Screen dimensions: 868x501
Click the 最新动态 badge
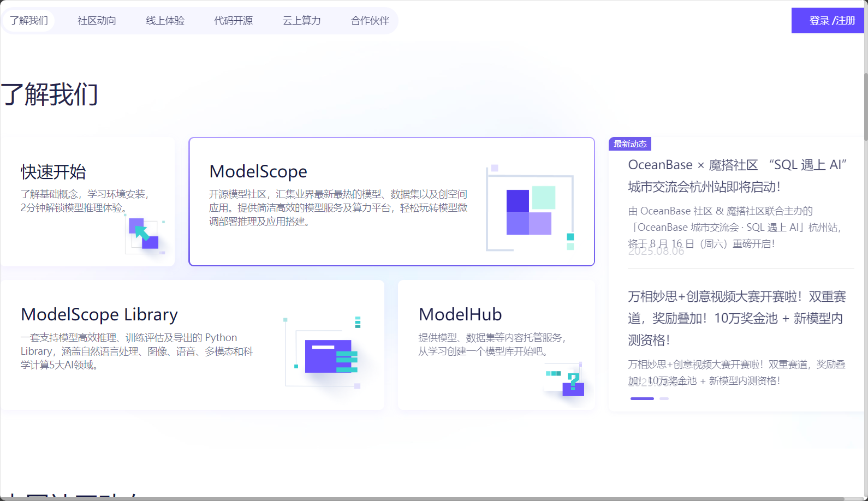[630, 144]
